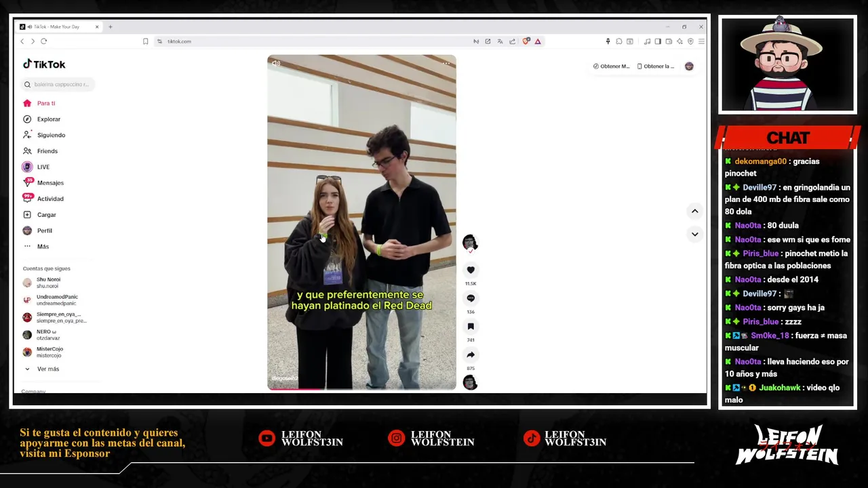Click browser wallet icon
Screen dimensions: 868x488
pyautogui.click(x=669, y=41)
